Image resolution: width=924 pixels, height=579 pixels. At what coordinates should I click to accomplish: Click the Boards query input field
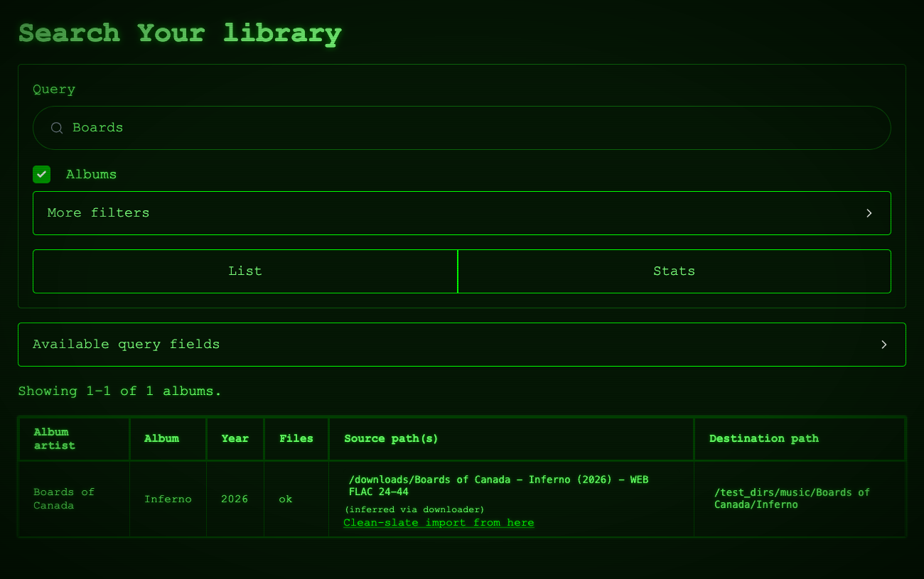point(462,128)
